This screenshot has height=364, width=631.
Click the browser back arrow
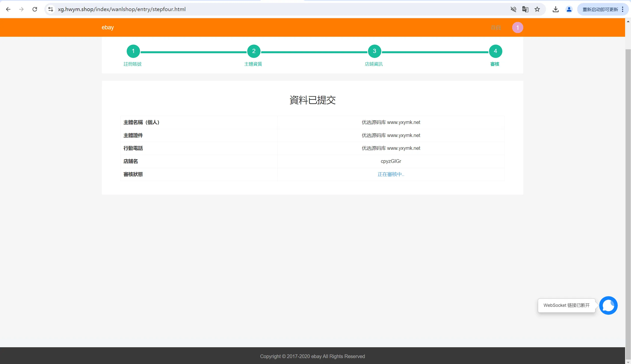8,9
